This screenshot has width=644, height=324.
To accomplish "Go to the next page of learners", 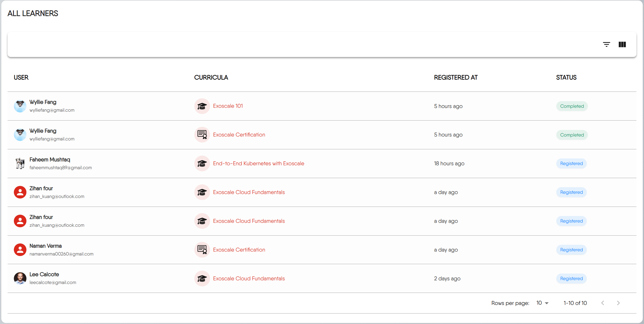I will pos(618,303).
